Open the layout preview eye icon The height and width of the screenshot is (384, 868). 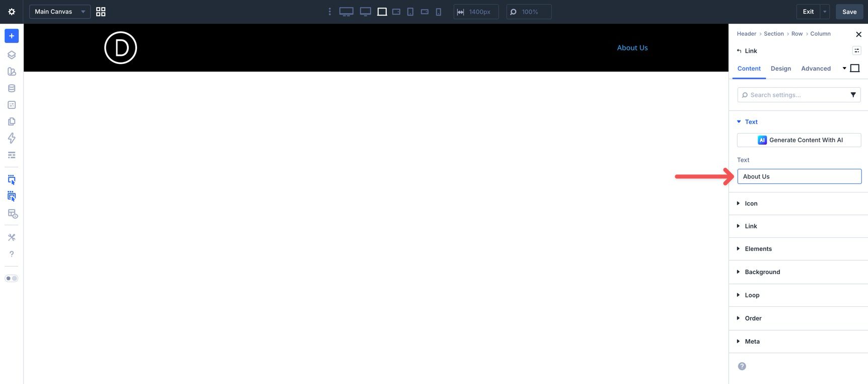(13, 214)
